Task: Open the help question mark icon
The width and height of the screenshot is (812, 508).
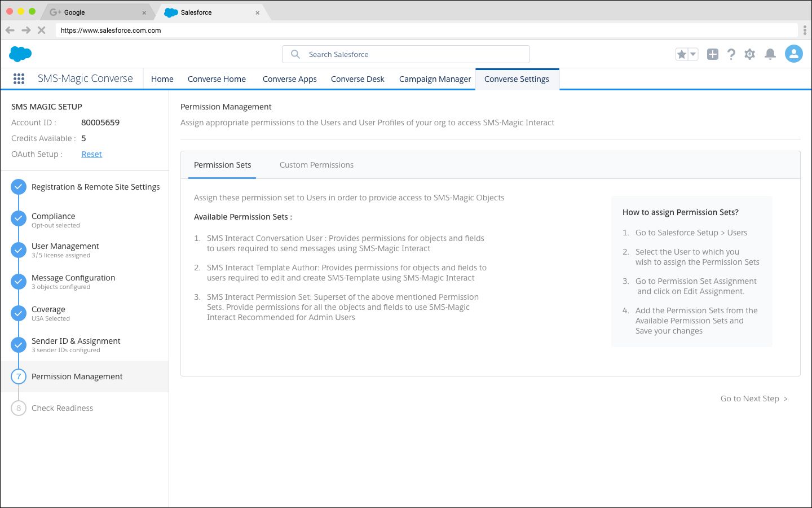Action: coord(731,54)
